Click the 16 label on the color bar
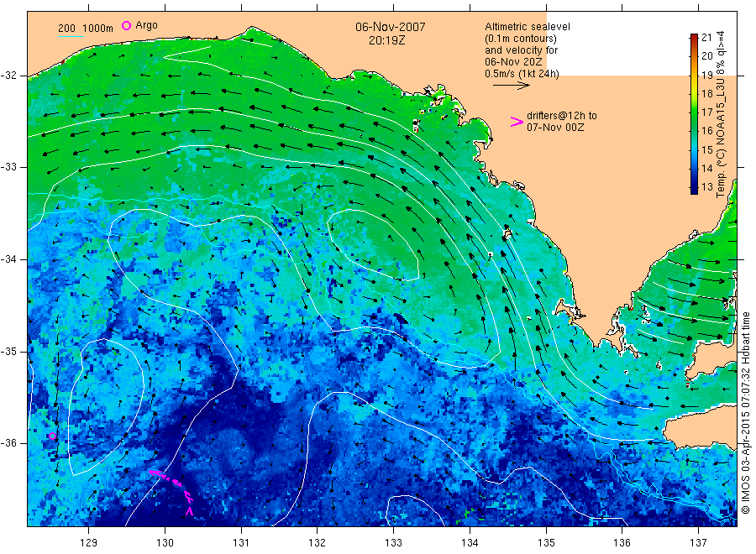Viewport: 756px width, 554px height. click(706, 131)
